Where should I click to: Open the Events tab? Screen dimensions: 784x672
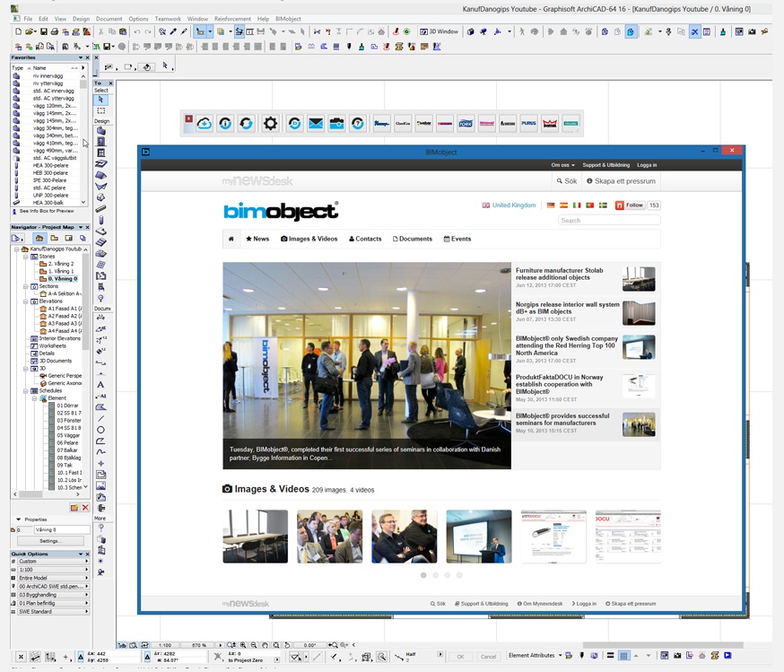[x=457, y=239]
